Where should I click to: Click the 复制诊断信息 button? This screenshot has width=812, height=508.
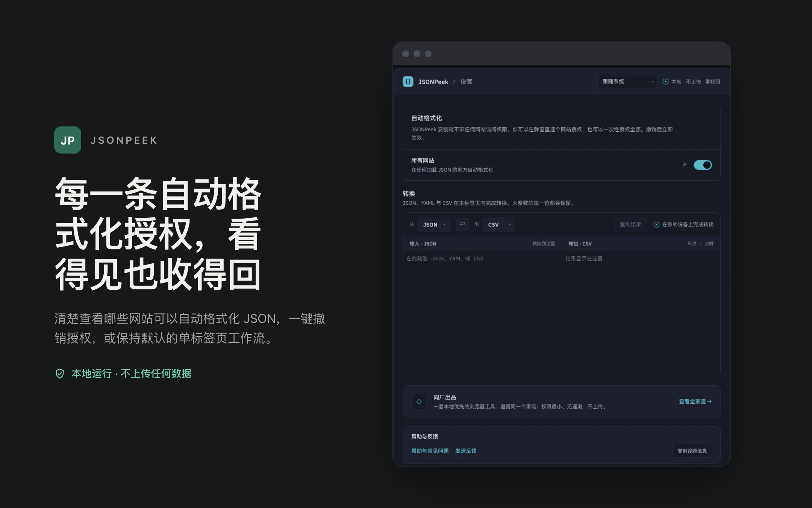click(x=692, y=451)
